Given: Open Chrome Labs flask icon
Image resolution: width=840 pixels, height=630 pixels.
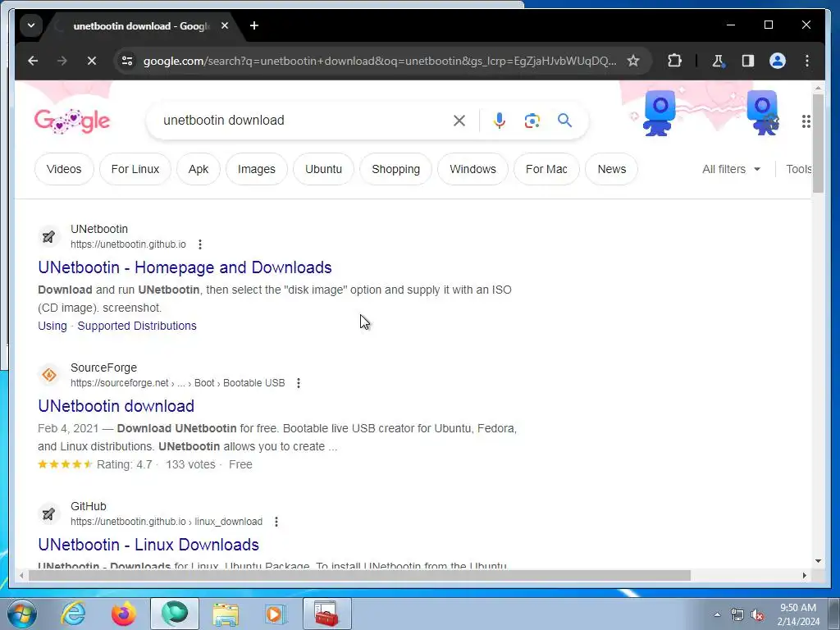Looking at the screenshot, I should coord(719,61).
